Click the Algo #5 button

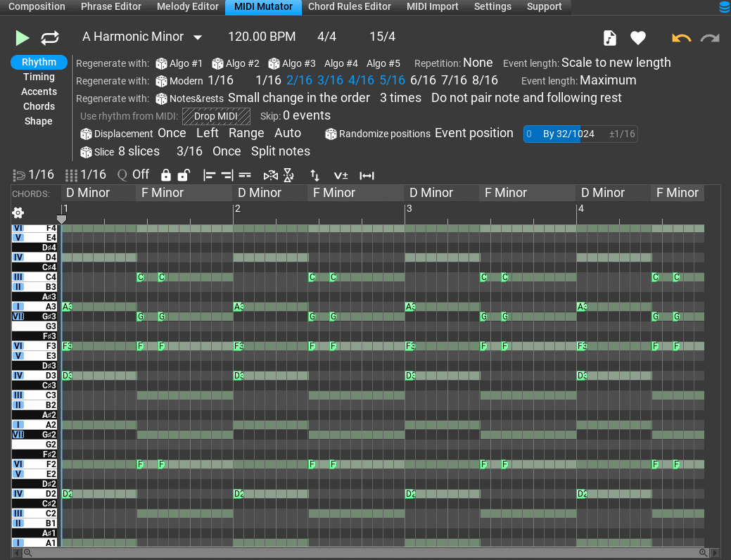tap(383, 63)
